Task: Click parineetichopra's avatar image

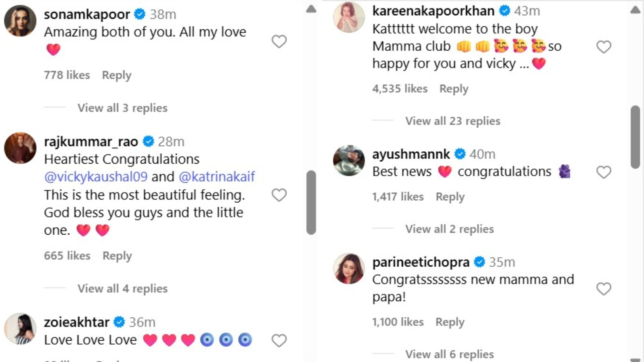Action: [x=349, y=268]
